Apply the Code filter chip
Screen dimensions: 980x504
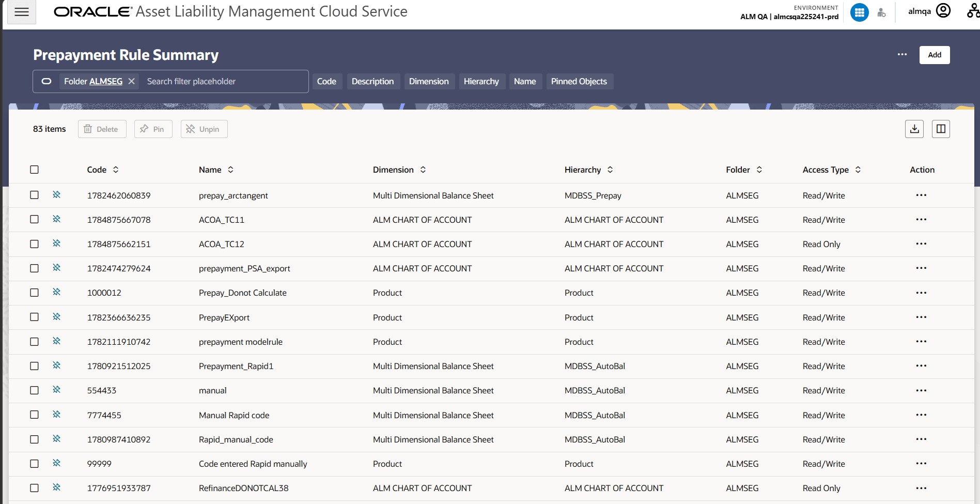tap(326, 81)
